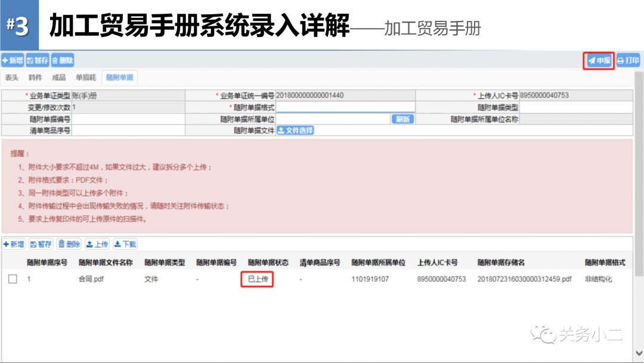Click the 随附单据所属单位 input field
Screen dimensions: 644x363
pos(333,119)
